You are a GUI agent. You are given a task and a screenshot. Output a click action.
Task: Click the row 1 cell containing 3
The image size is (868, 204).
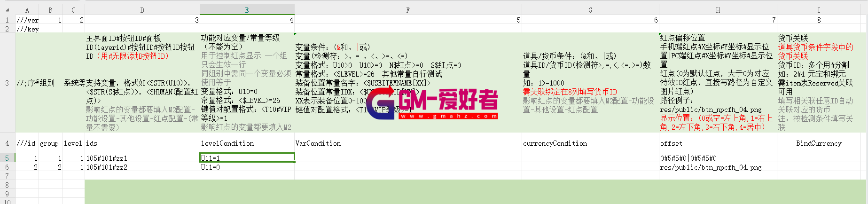click(x=142, y=20)
